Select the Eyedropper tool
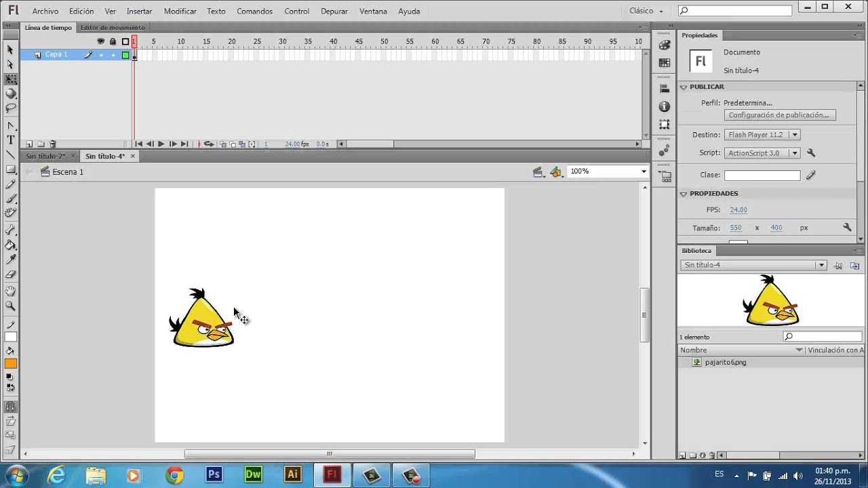 pos(11,260)
